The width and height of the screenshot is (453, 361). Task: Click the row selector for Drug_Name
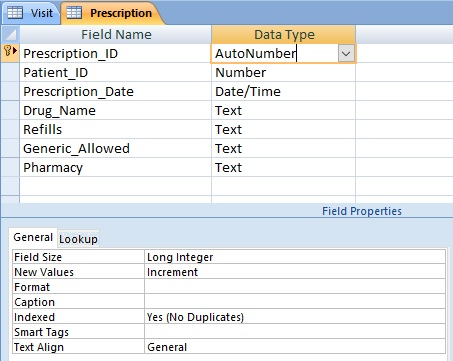(10, 110)
